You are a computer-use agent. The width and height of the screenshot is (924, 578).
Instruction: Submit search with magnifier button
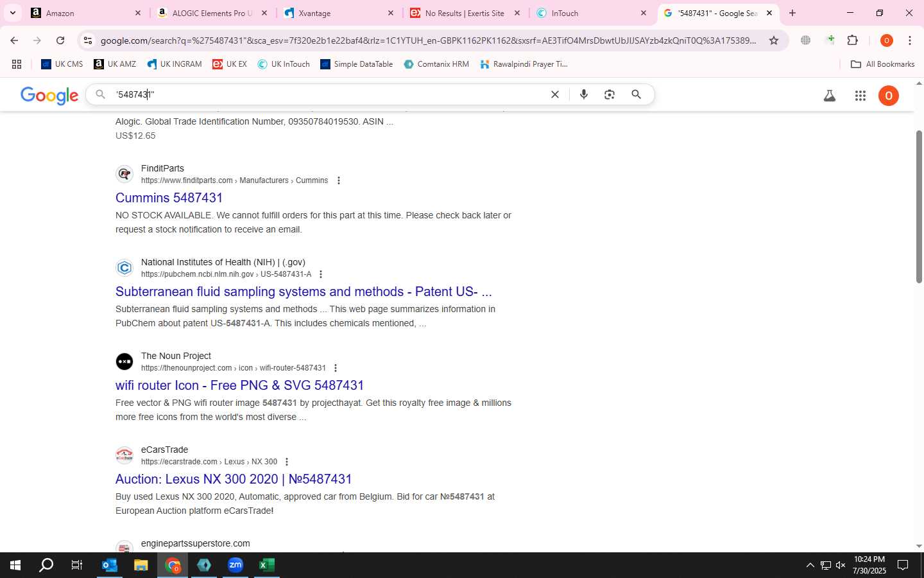636,94
